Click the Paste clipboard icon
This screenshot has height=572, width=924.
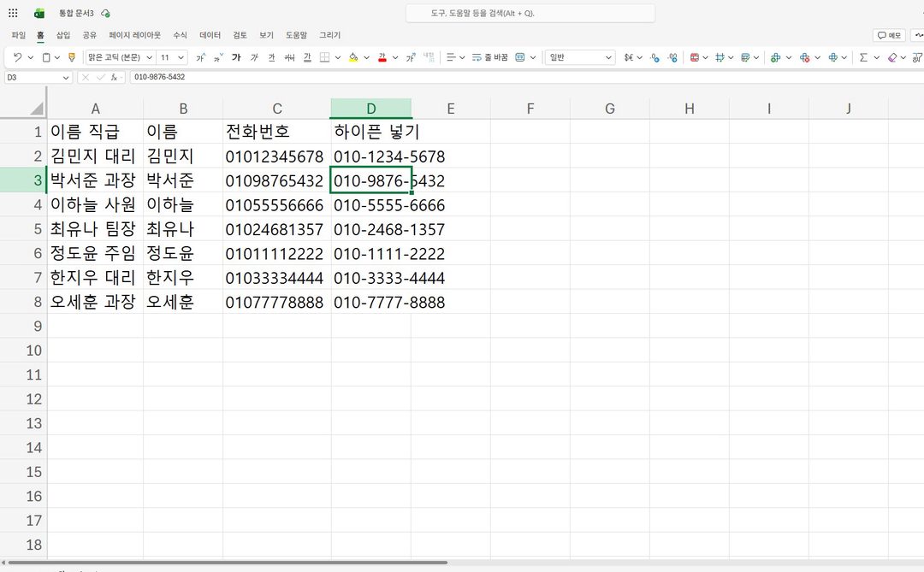click(x=46, y=57)
